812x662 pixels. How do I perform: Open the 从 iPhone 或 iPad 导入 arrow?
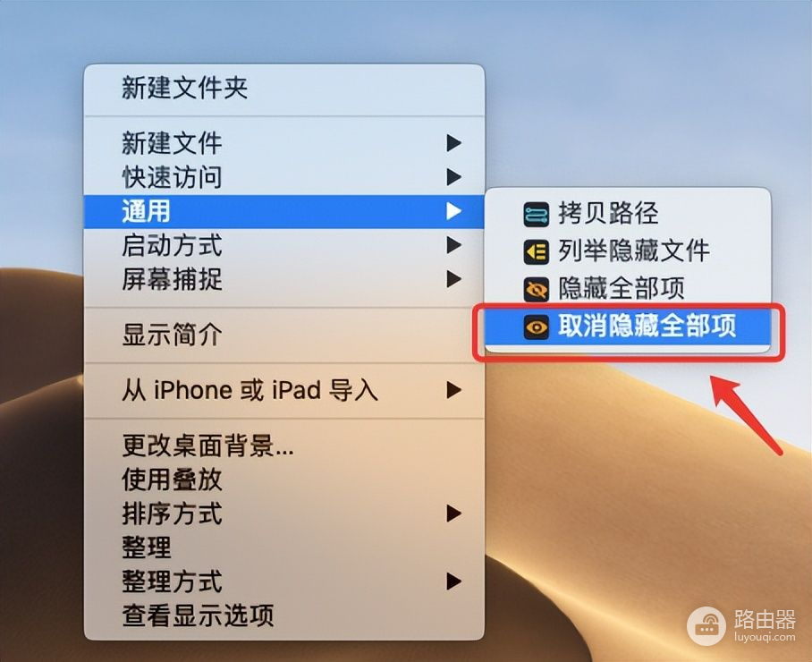click(453, 390)
